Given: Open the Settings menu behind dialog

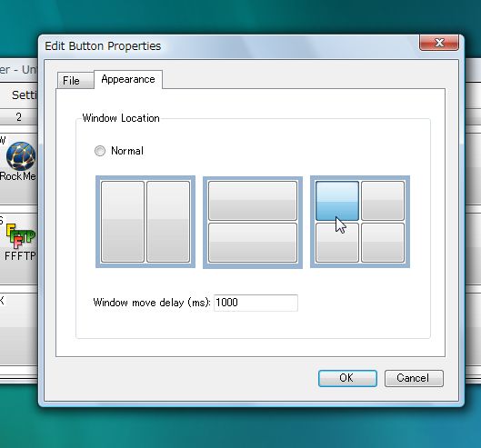Looking at the screenshot, I should pyautogui.click(x=24, y=95).
